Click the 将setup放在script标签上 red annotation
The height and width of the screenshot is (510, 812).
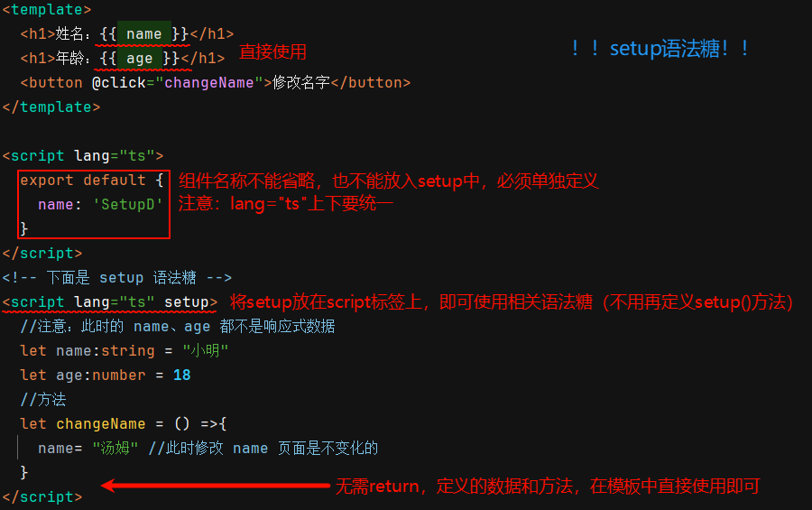pos(511,301)
